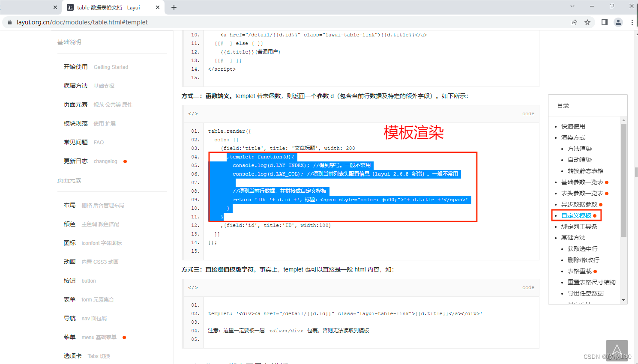The width and height of the screenshot is (638, 364).
Task: Click code line 'table.render({'
Action: 230,131
